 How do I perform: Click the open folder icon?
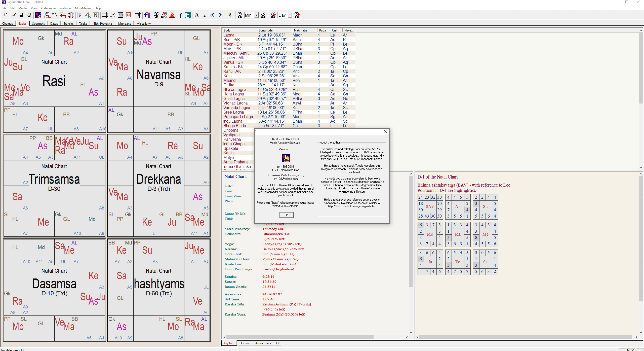coord(14,15)
